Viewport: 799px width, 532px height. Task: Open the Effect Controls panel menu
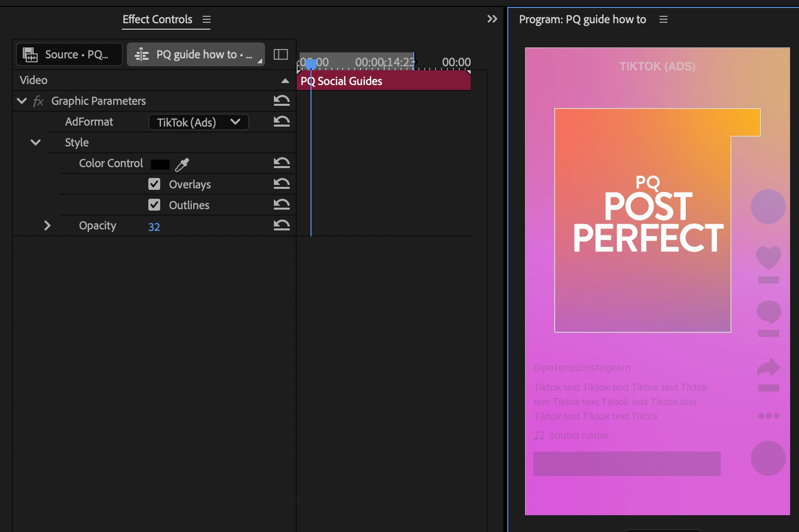(x=207, y=19)
